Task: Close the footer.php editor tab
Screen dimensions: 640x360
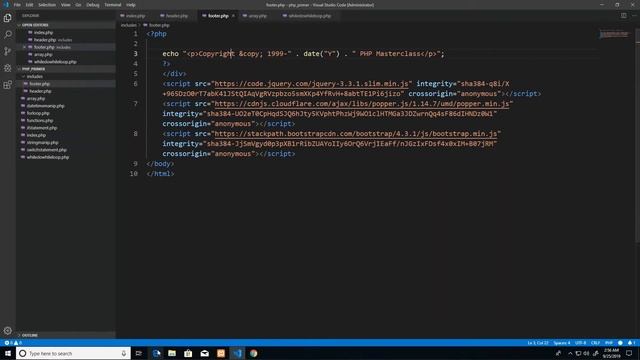Action: pyautogui.click(x=233, y=16)
